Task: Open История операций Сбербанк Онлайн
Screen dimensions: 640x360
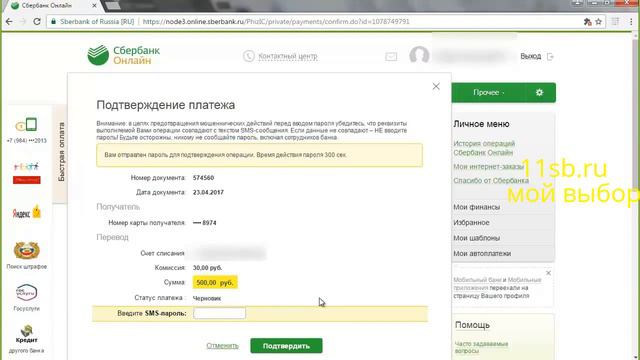Action: point(484,148)
